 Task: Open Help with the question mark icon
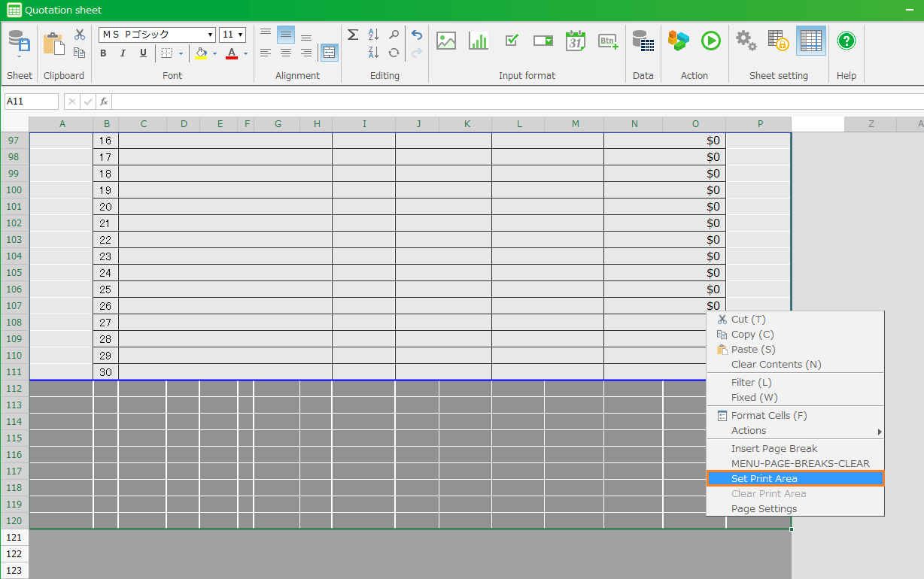[846, 41]
